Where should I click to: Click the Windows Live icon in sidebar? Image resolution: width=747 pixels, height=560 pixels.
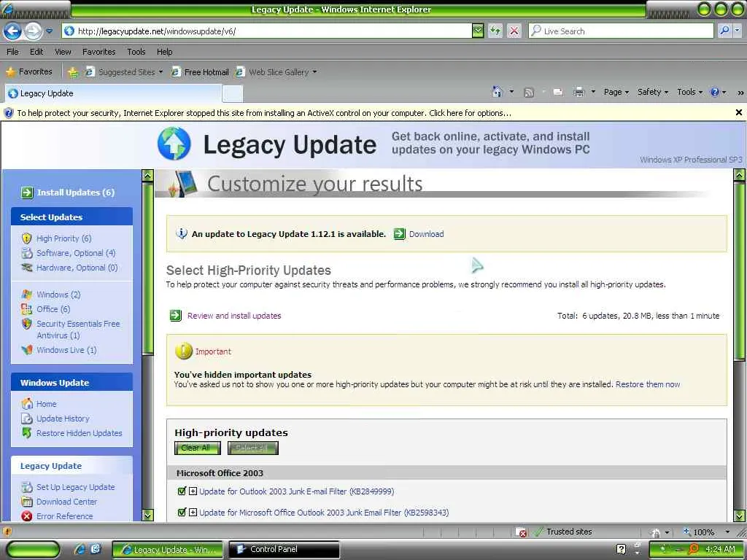(x=27, y=350)
